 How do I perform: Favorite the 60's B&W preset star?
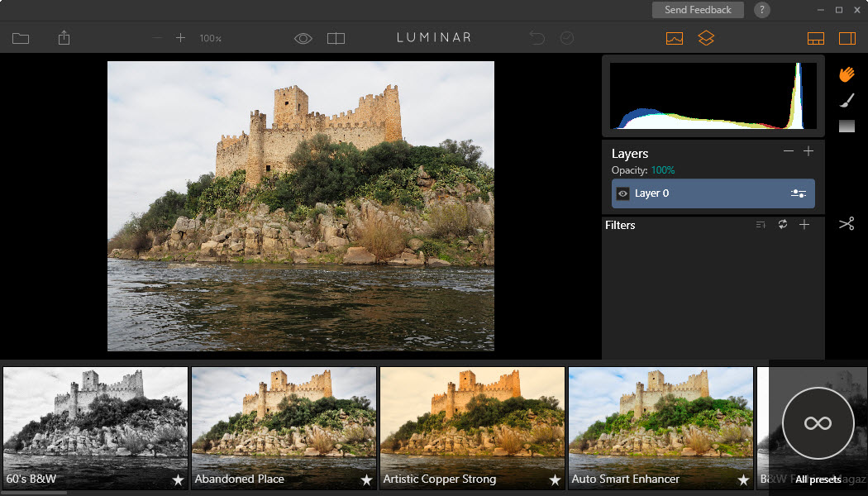pos(178,480)
